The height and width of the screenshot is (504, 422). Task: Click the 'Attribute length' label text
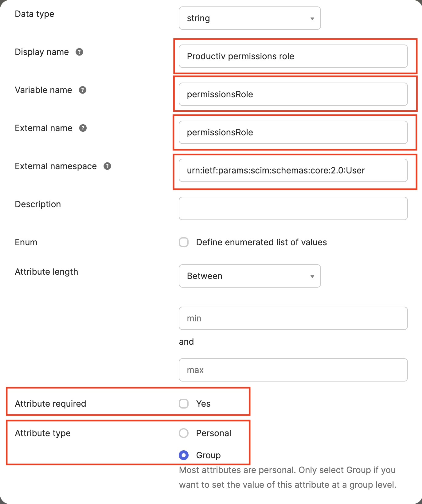pos(46,272)
